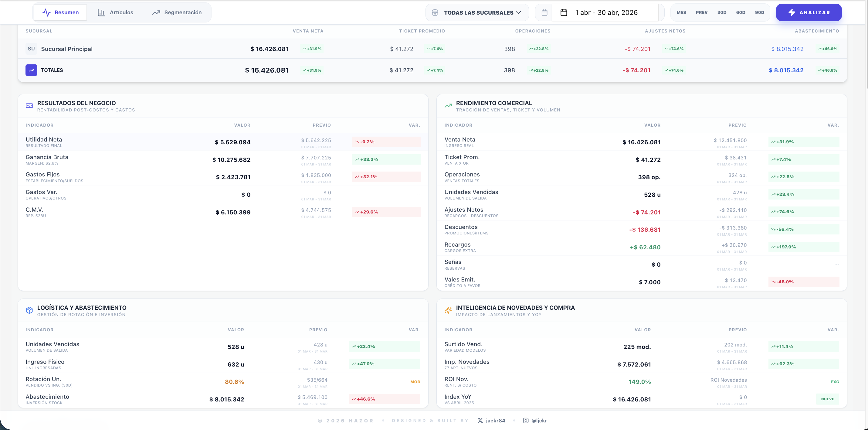Open the @ljckr Instagram link
This screenshot has width=868, height=430.
(x=535, y=421)
